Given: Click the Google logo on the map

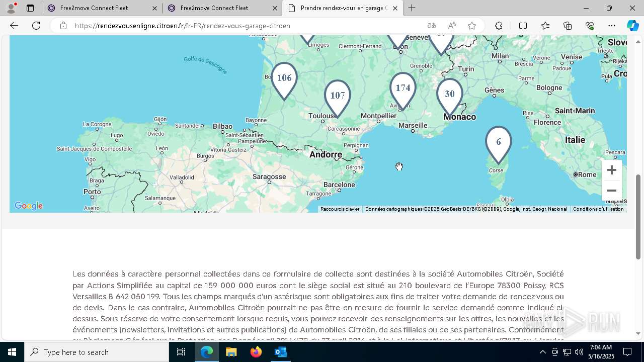Looking at the screenshot, I should 29,206.
